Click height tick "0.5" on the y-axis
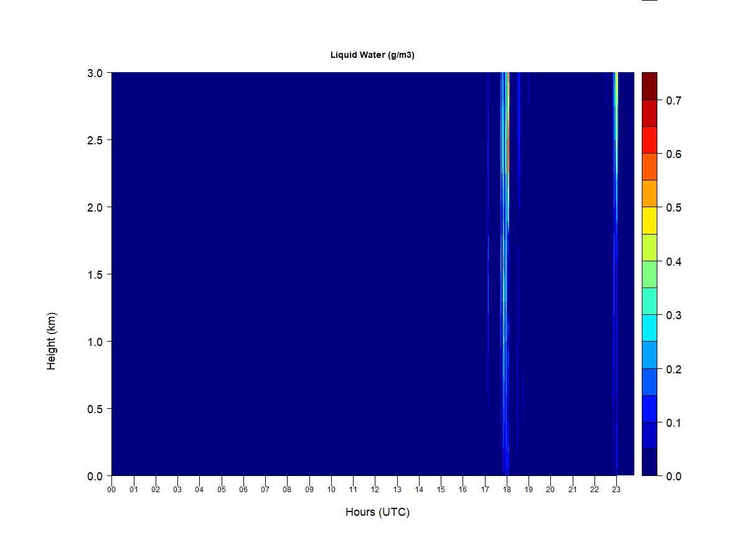The image size is (747, 560). 95,409
